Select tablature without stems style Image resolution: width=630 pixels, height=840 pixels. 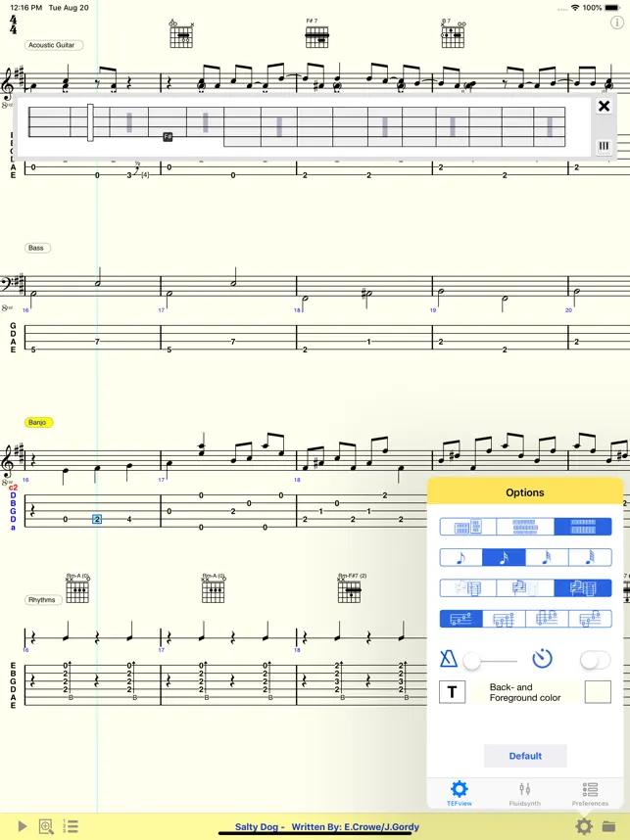(x=461, y=619)
